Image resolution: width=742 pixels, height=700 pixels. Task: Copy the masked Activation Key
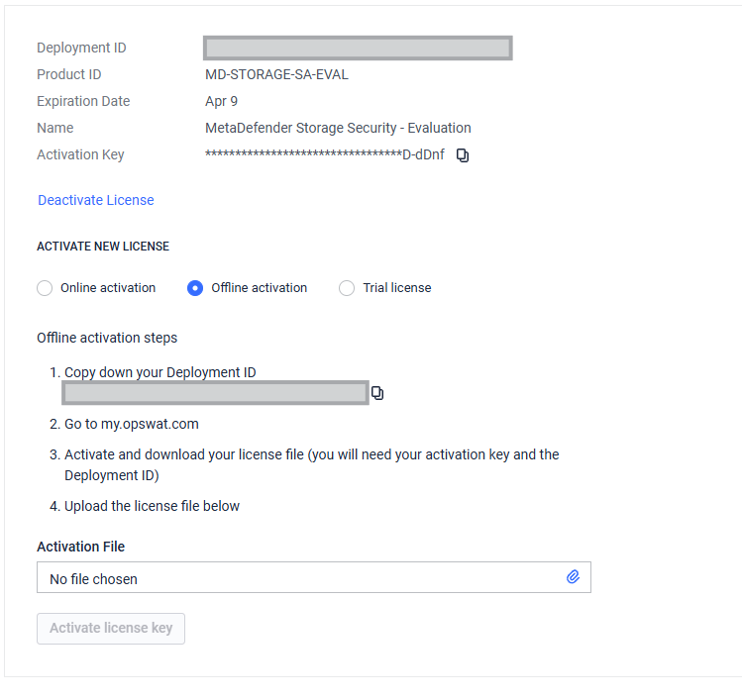(x=463, y=155)
